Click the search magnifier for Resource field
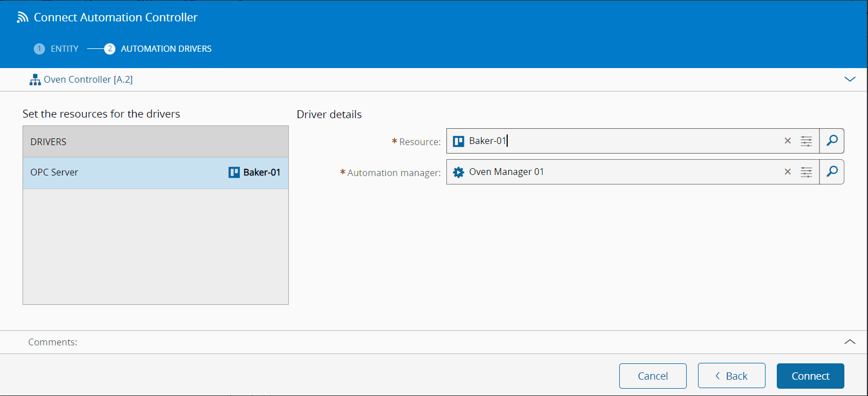This screenshot has height=396, width=868. pos(831,141)
